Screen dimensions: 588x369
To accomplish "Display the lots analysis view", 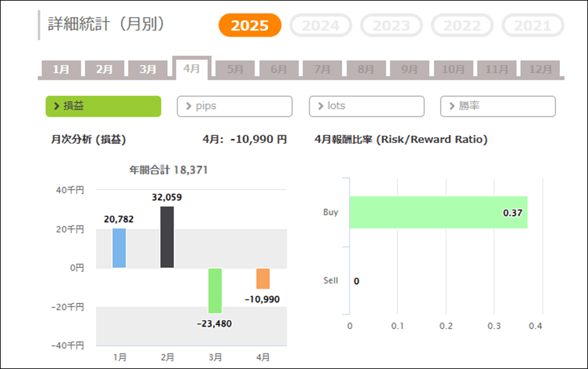I will tap(367, 106).
